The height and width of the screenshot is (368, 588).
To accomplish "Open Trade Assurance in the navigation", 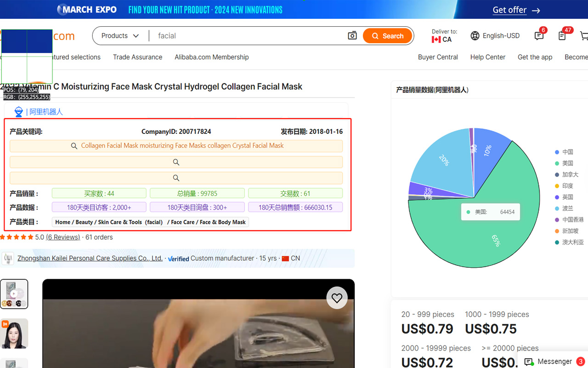I will pyautogui.click(x=138, y=57).
